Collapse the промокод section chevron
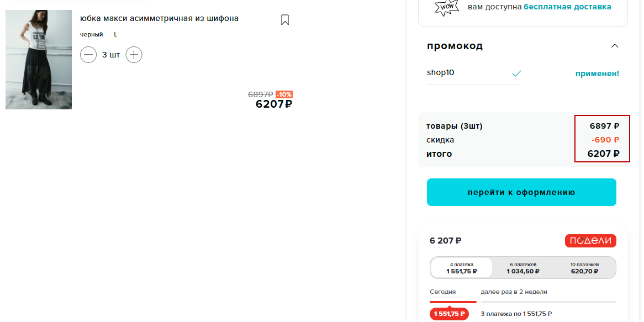This screenshot has height=322, width=644. [615, 46]
